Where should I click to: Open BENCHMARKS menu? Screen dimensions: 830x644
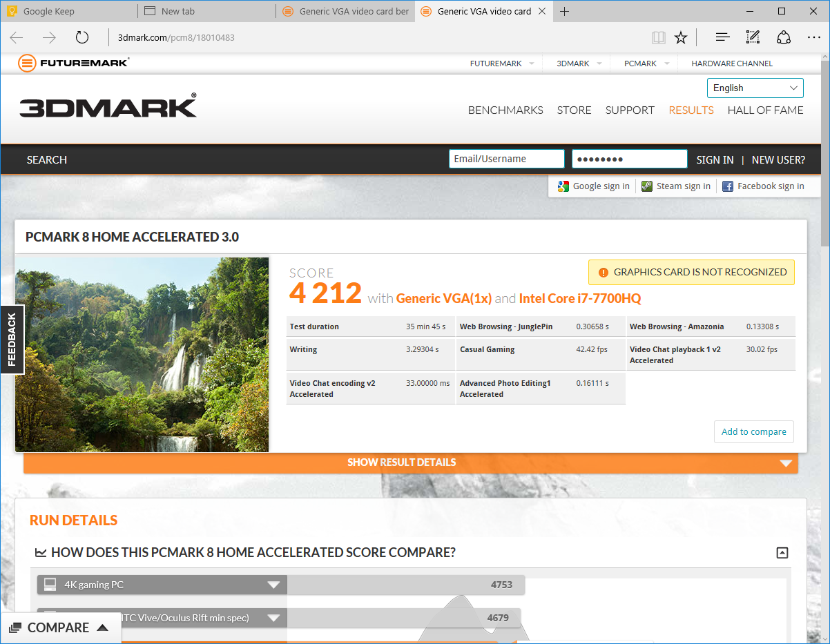click(505, 110)
